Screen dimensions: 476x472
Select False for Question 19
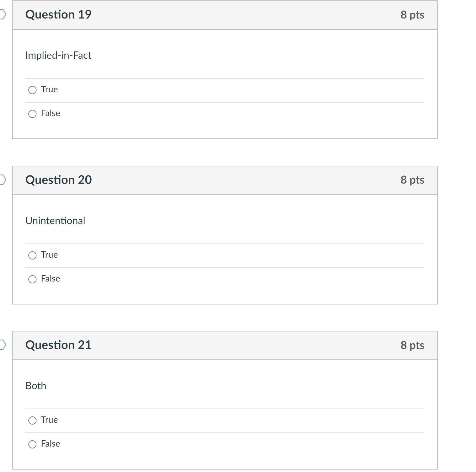[33, 114]
